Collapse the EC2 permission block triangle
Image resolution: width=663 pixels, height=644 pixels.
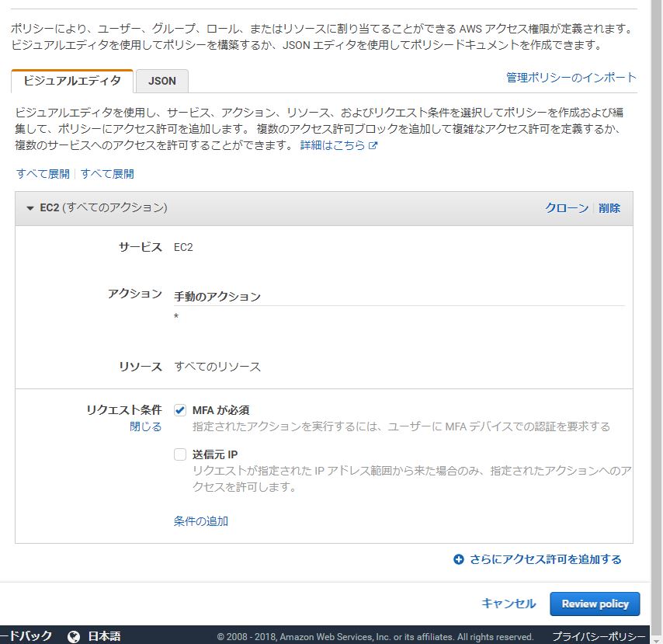(x=30, y=208)
